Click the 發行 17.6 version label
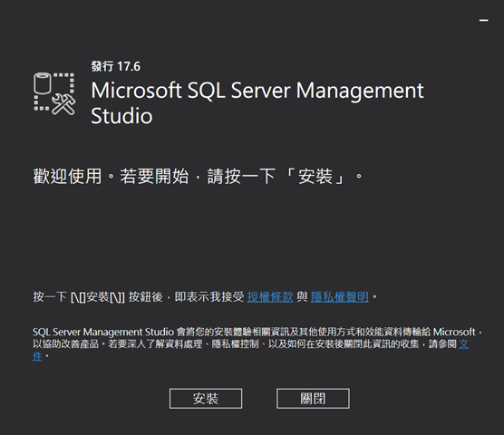504x435 pixels. (x=116, y=66)
